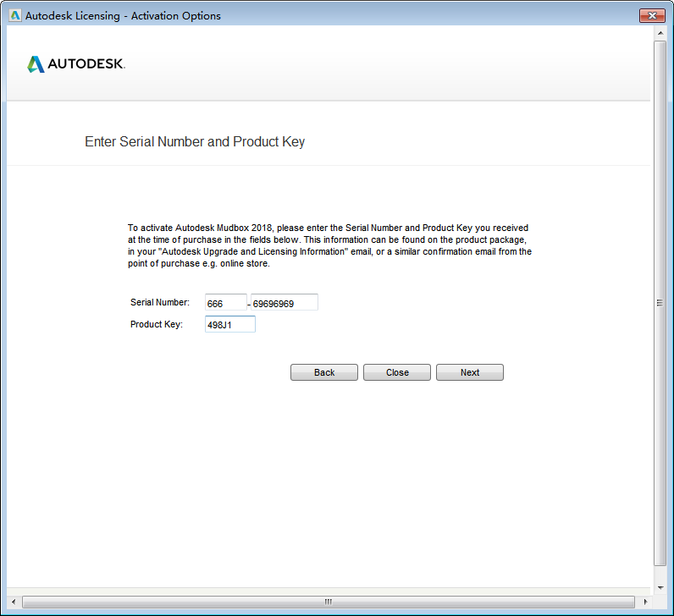Click into the Product Key field
Screen dimensions: 674x616
click(230, 324)
